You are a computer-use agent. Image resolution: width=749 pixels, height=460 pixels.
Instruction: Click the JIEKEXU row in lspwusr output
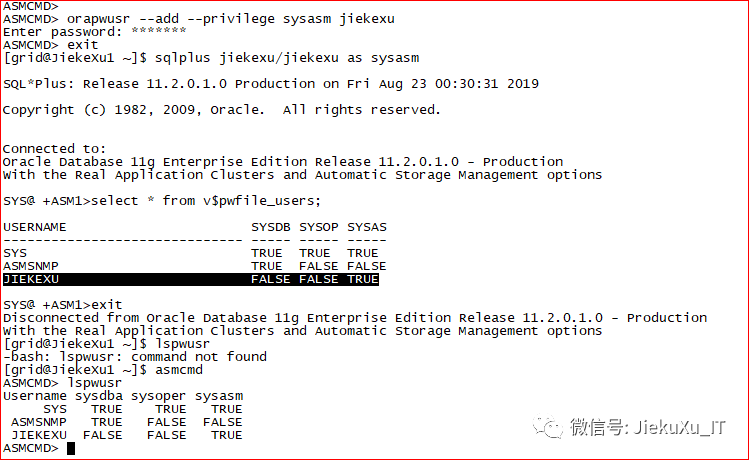point(126,435)
